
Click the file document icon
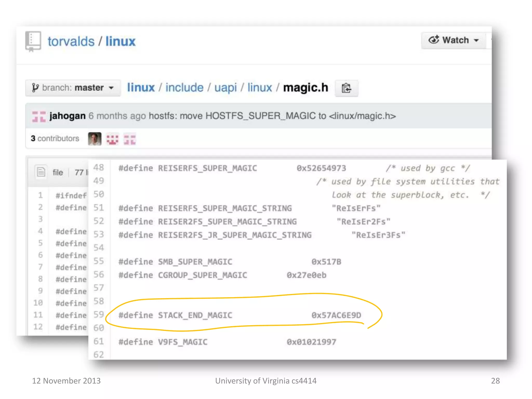(x=41, y=172)
